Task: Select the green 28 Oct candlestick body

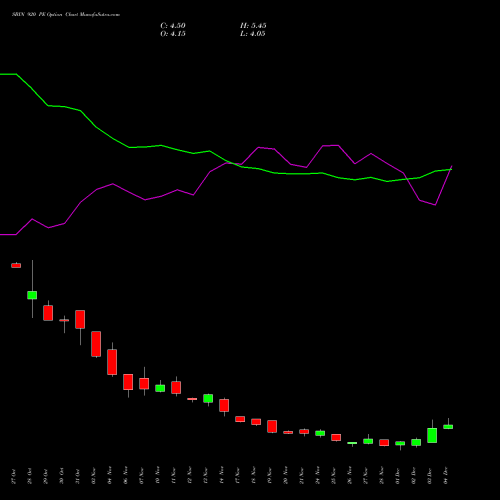Action: [x=32, y=295]
